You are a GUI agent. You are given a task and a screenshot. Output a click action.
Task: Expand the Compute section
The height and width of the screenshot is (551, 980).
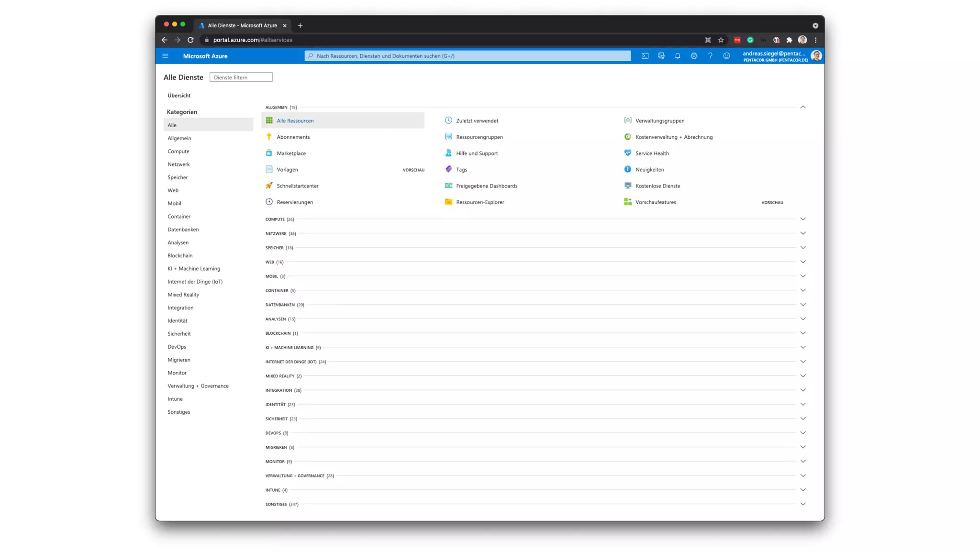(803, 219)
